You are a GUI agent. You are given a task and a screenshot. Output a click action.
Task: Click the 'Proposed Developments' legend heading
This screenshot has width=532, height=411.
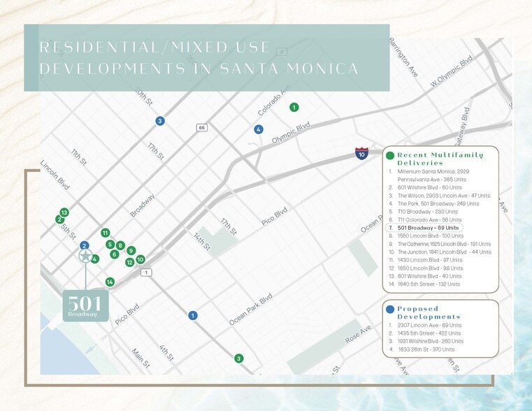(x=429, y=312)
